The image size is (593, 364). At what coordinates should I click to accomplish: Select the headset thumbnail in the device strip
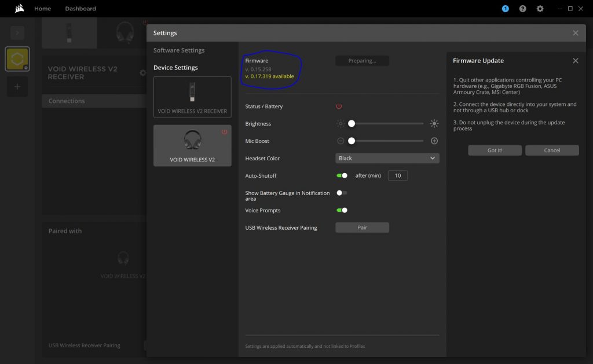coord(125,33)
